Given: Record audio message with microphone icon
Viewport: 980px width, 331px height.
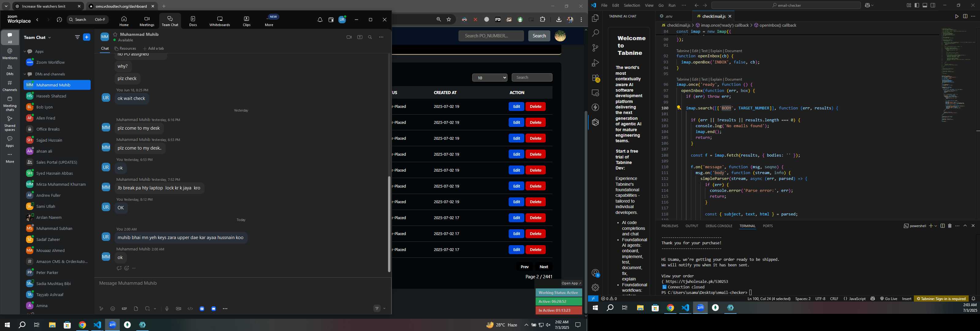Looking at the screenshot, I should (167, 309).
